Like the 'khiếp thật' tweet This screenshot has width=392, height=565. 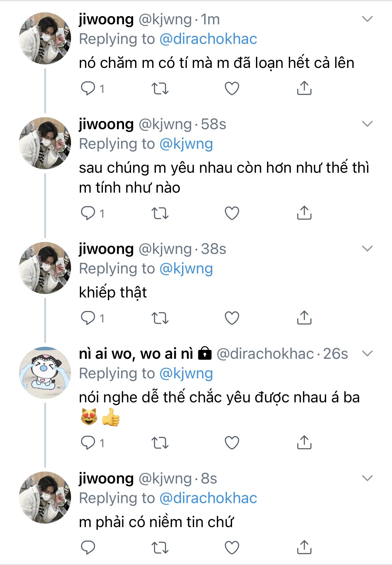[x=232, y=318]
